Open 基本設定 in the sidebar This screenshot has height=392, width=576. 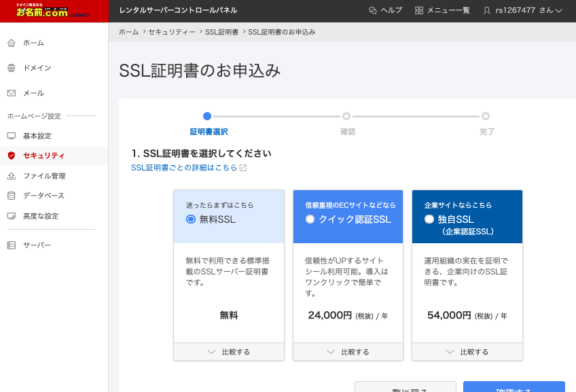click(37, 136)
